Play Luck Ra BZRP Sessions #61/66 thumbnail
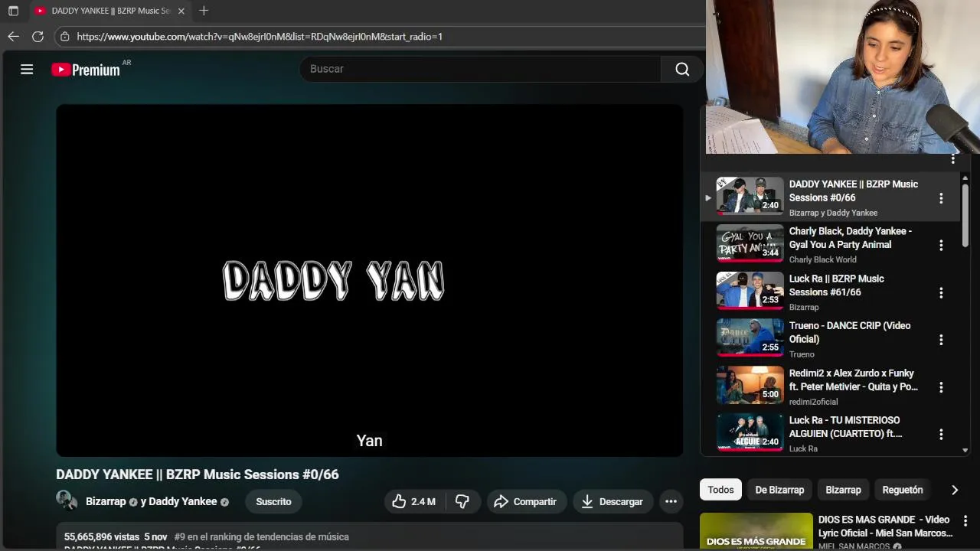980x551 pixels. [x=750, y=291]
